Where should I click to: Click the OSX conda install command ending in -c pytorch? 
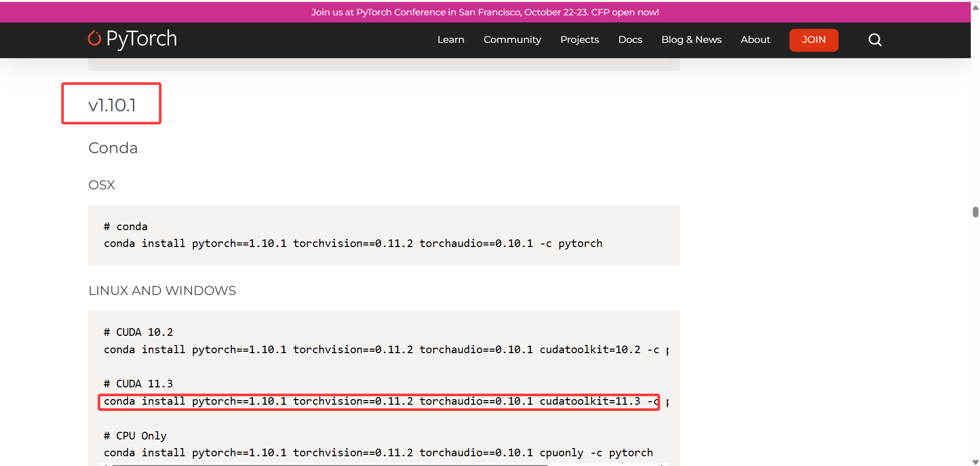(x=353, y=243)
